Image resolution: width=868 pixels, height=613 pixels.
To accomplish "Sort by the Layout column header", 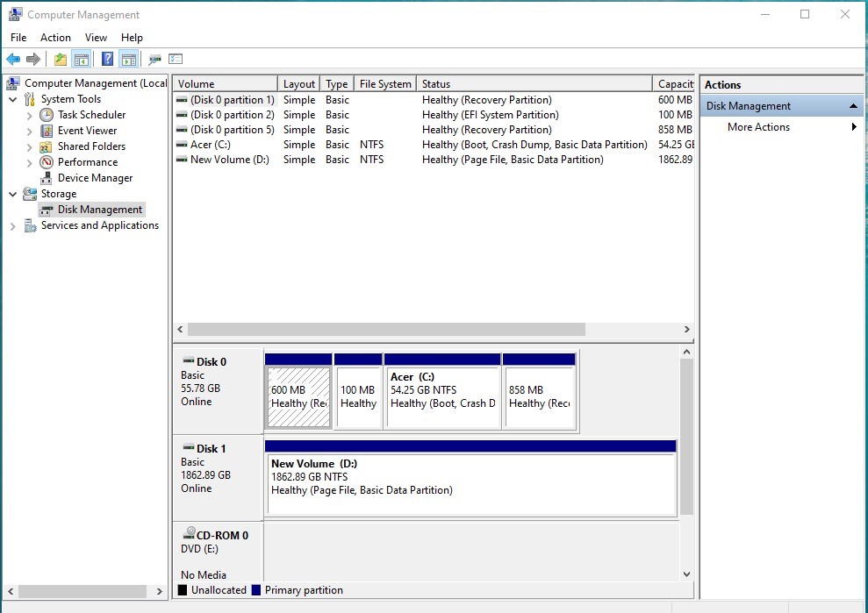I will click(299, 84).
